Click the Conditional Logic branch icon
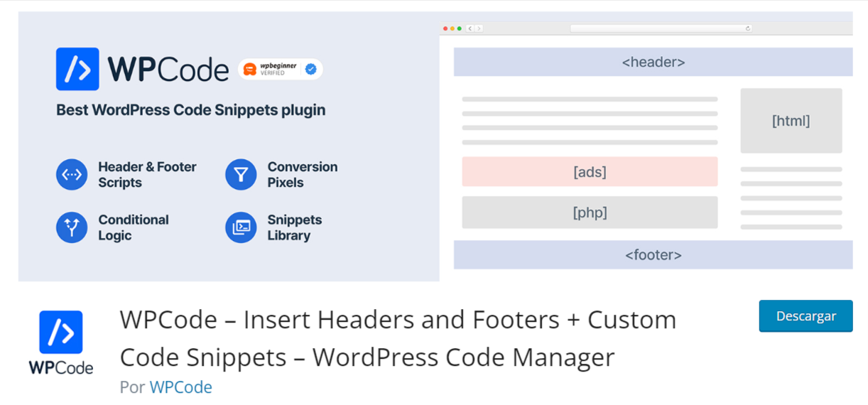Image resolution: width=868 pixels, height=405 pixels. pos(72,227)
